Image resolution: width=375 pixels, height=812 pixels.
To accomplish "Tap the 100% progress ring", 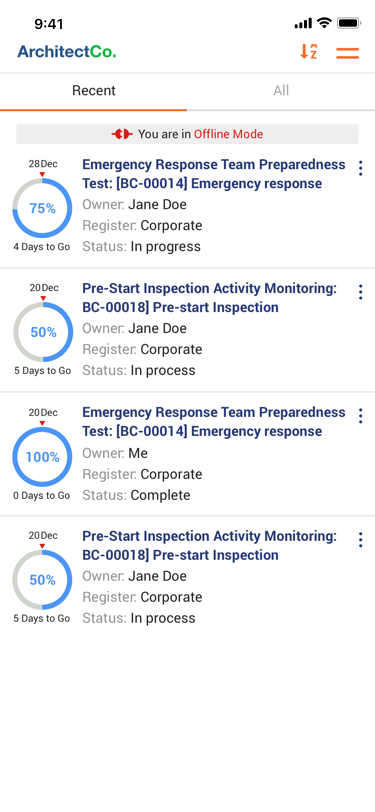I will pos(42,457).
